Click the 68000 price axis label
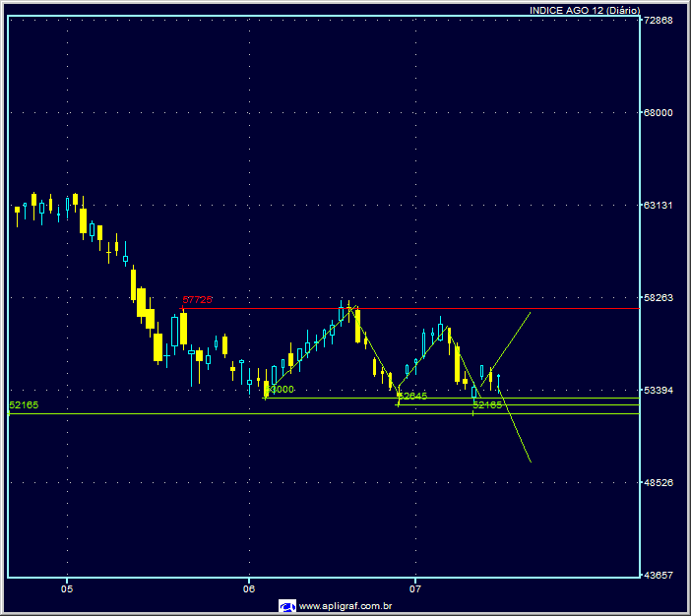 659,113
